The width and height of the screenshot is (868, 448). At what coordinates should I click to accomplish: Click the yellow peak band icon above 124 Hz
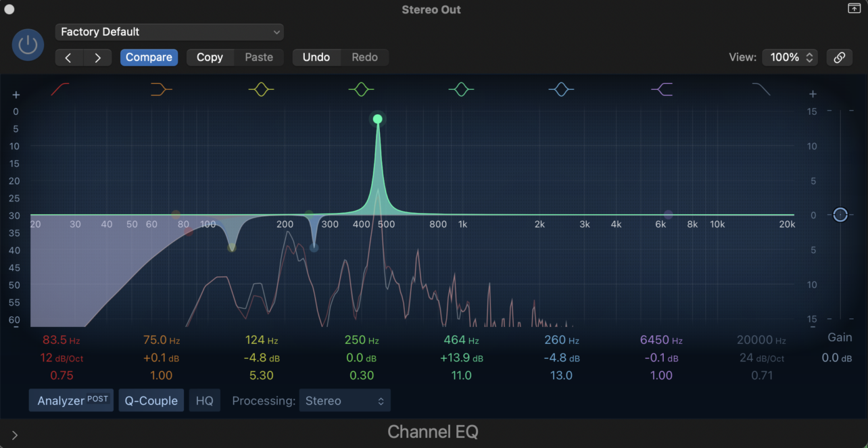click(261, 89)
